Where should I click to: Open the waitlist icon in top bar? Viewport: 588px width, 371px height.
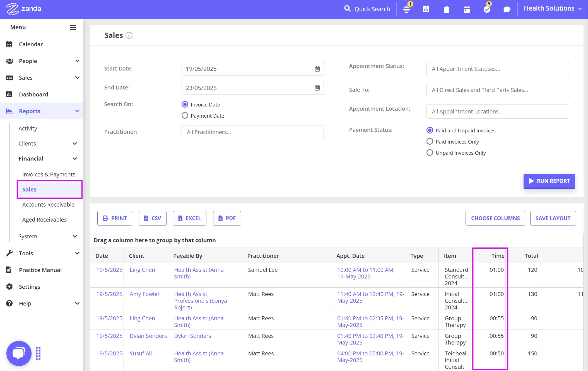coord(406,9)
